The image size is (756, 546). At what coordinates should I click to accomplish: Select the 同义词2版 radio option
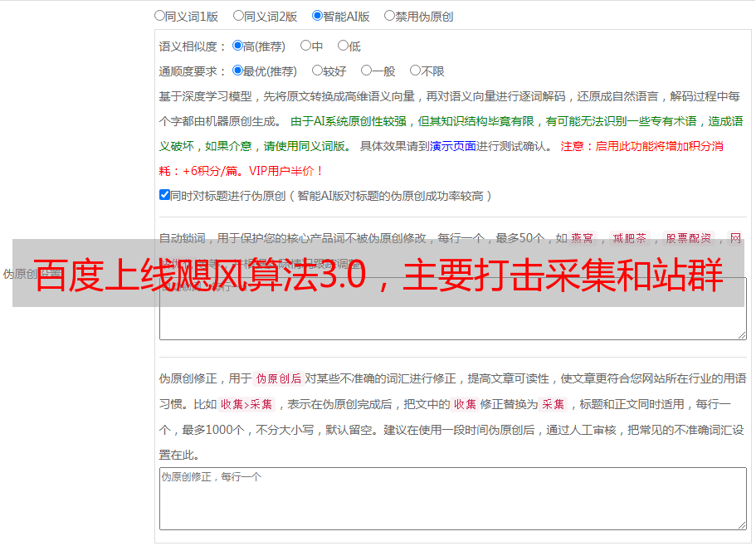pos(238,15)
